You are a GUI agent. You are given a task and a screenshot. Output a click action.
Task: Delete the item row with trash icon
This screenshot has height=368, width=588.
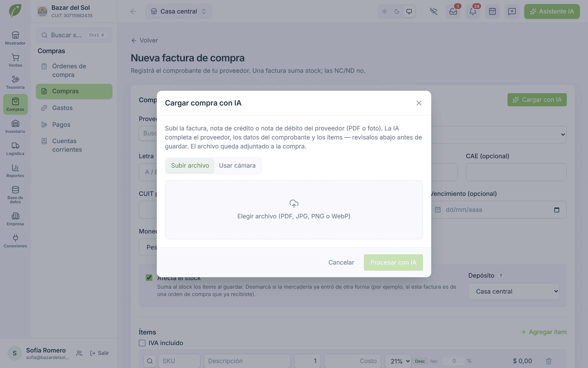point(549,361)
